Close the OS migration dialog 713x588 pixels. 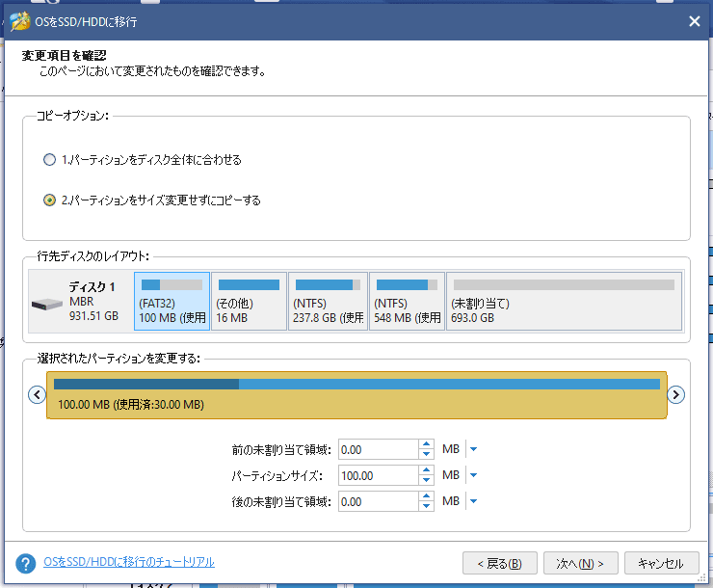pos(694,20)
